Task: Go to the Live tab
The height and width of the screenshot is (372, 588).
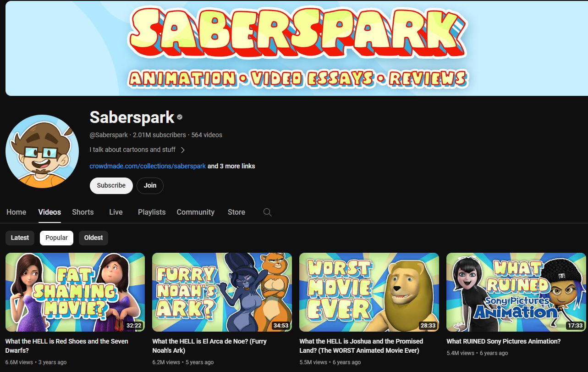Action: pyautogui.click(x=116, y=212)
